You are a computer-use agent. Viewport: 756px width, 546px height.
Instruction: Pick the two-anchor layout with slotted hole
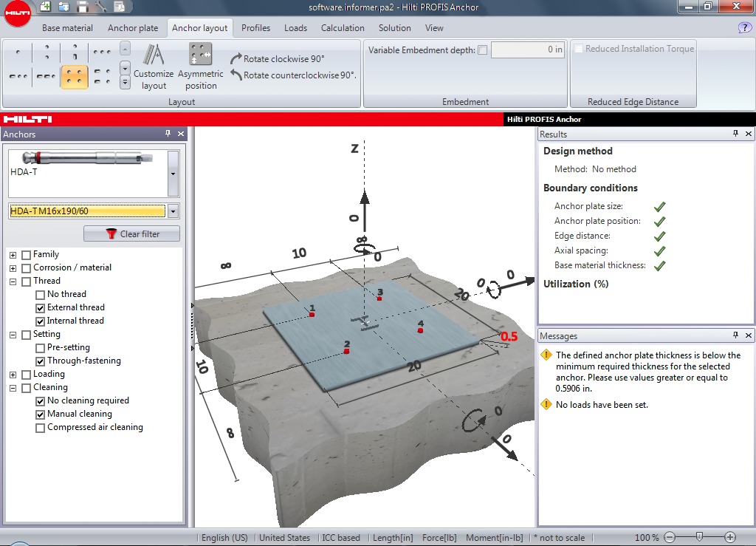click(75, 52)
